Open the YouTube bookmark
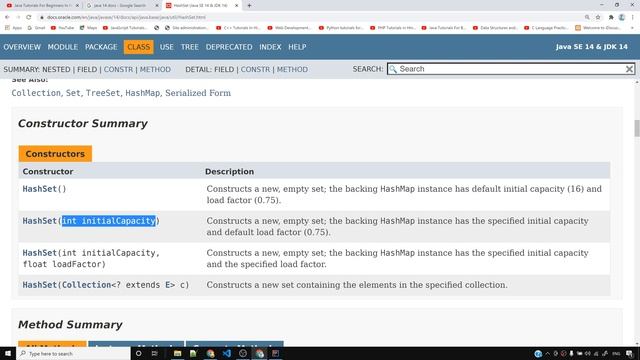The width and height of the screenshot is (640, 360). coord(62,28)
